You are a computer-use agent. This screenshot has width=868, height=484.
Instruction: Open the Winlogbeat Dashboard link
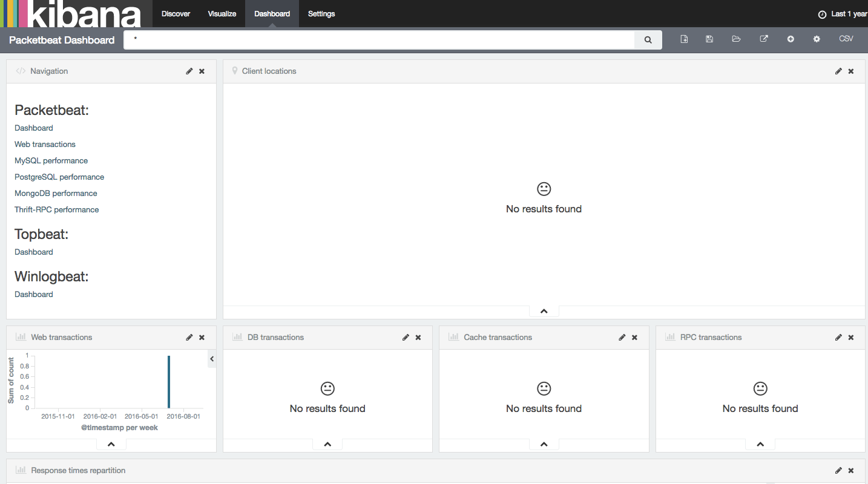[x=34, y=294]
